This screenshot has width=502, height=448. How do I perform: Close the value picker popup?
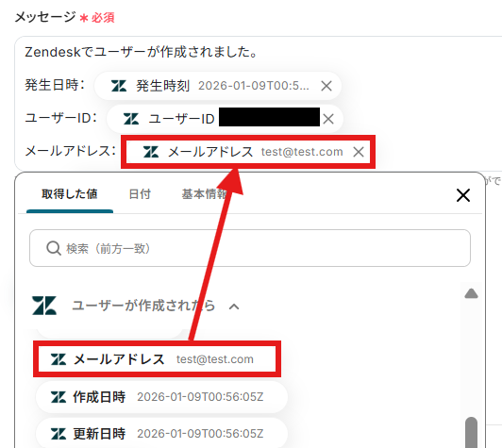point(463,195)
